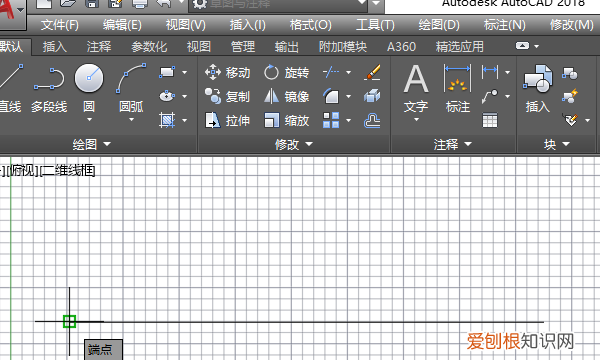Open the Block (块) panel dropdown
The height and width of the screenshot is (360, 600).
[x=557, y=144]
